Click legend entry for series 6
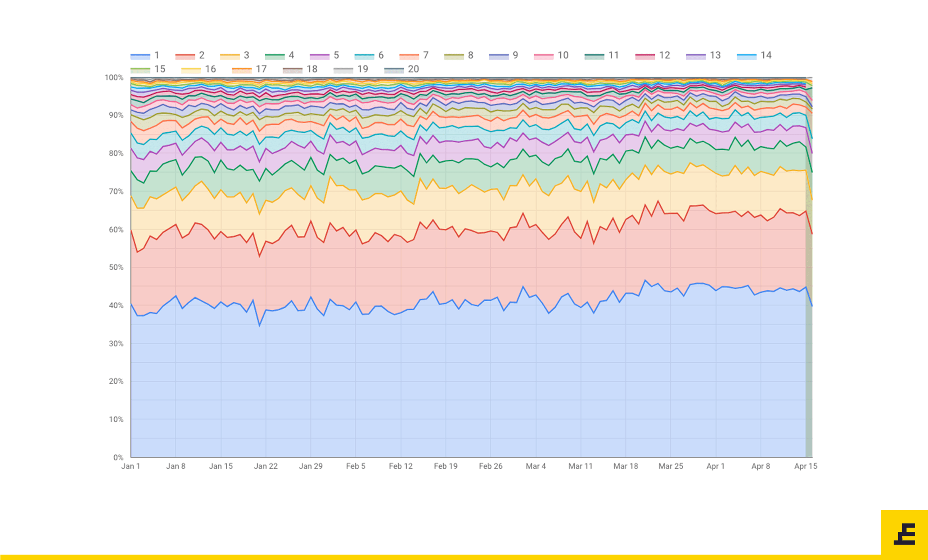Image resolution: width=928 pixels, height=560 pixels. pyautogui.click(x=369, y=56)
